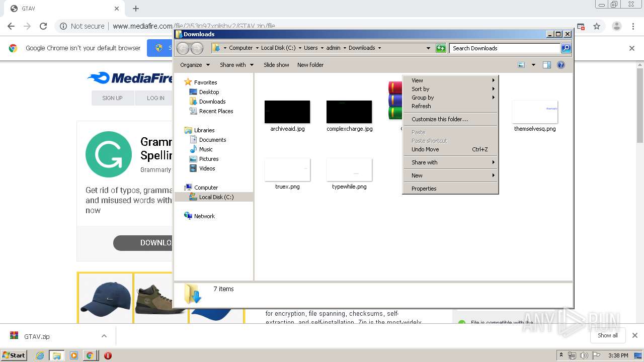Click the New folder toolbar button
Viewport: 644px width, 362px height.
point(310,65)
